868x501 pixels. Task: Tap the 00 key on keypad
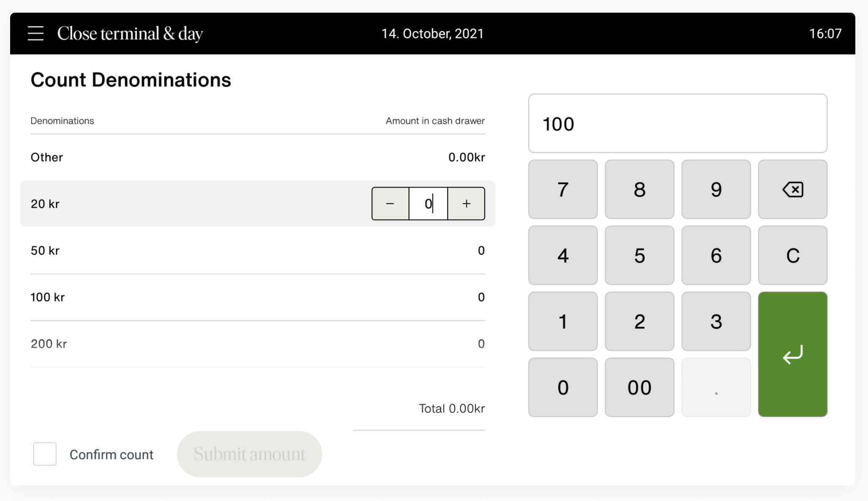639,387
